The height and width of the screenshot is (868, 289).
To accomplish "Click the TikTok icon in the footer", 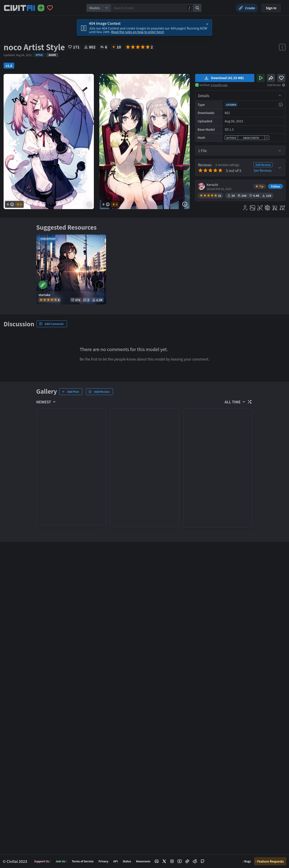I will pos(187,861).
